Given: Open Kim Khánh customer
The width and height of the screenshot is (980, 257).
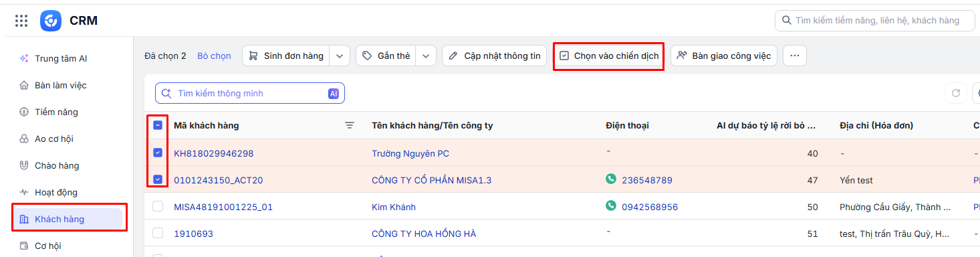Looking at the screenshot, I should pyautogui.click(x=394, y=207).
